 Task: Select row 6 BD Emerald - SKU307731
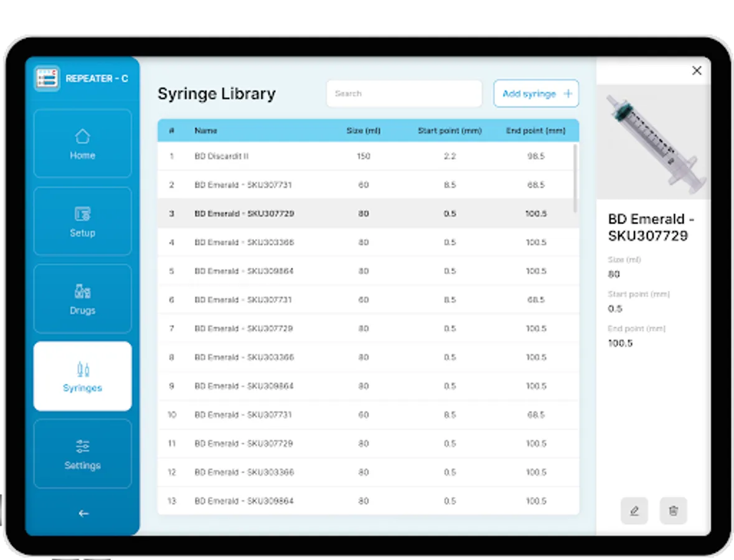(368, 300)
